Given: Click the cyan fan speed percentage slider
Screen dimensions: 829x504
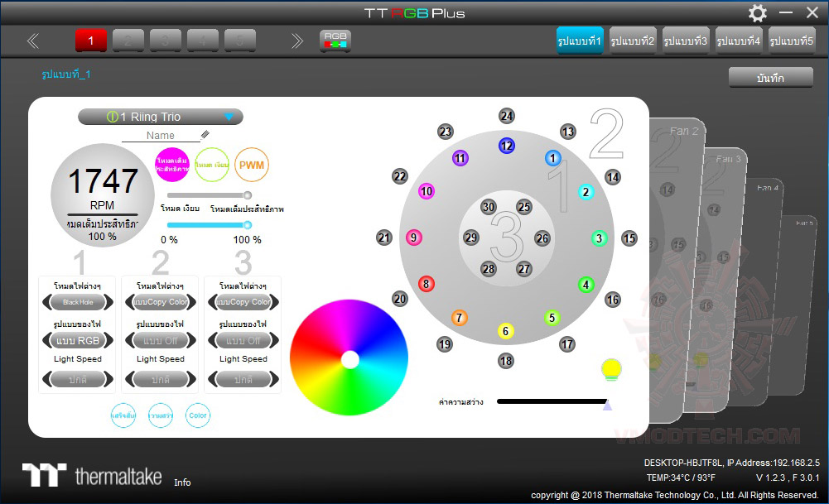Looking at the screenshot, I should coord(209,225).
